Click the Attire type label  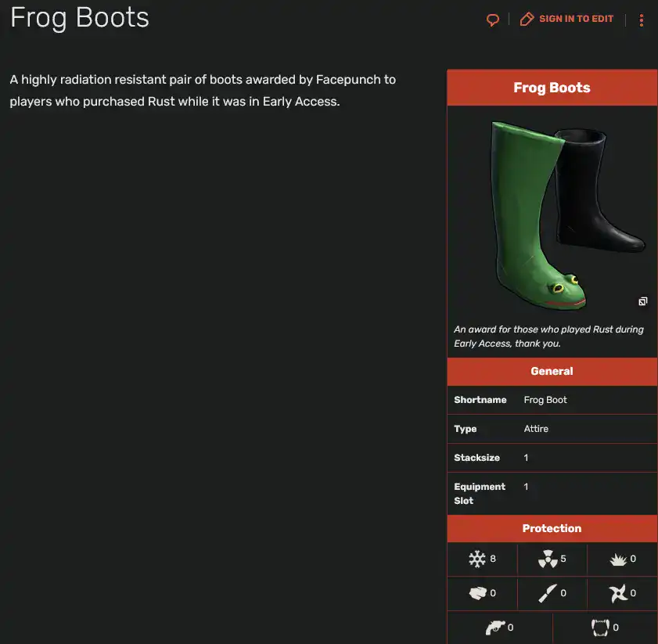(536, 429)
